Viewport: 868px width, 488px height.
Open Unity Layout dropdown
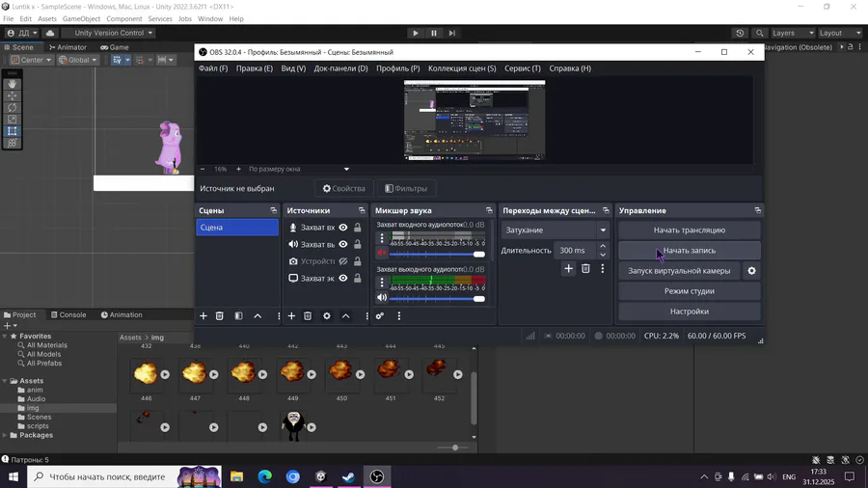tap(840, 33)
